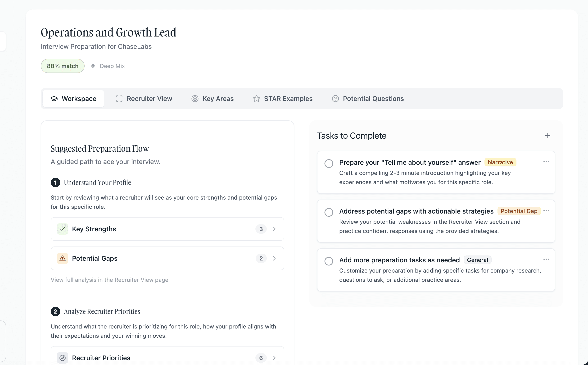Mark Tell me about yourself task complete
588x365 pixels.
(329, 164)
